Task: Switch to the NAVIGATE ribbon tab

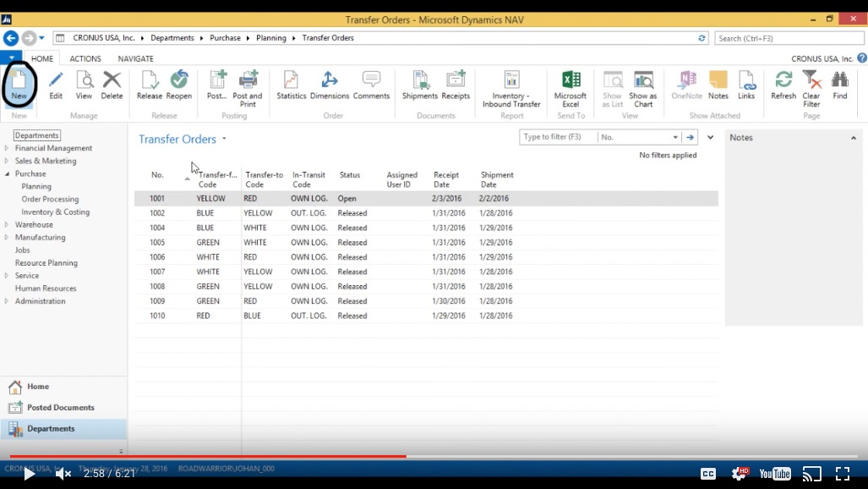Action: pyautogui.click(x=135, y=58)
